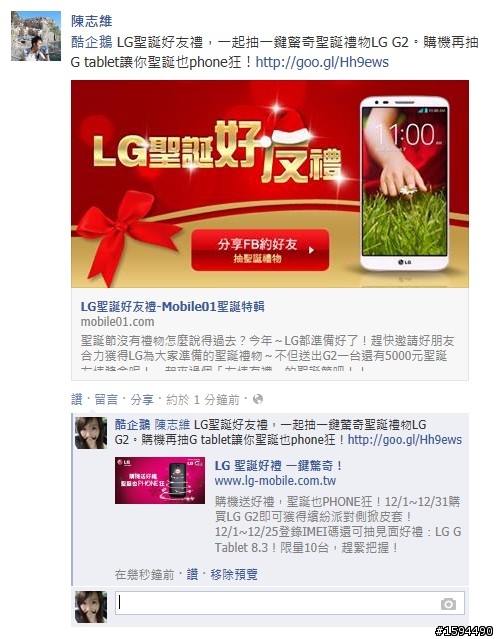Click the globe privacy icon beside the timestamp
The width and height of the screenshot is (499, 639).
258,399
